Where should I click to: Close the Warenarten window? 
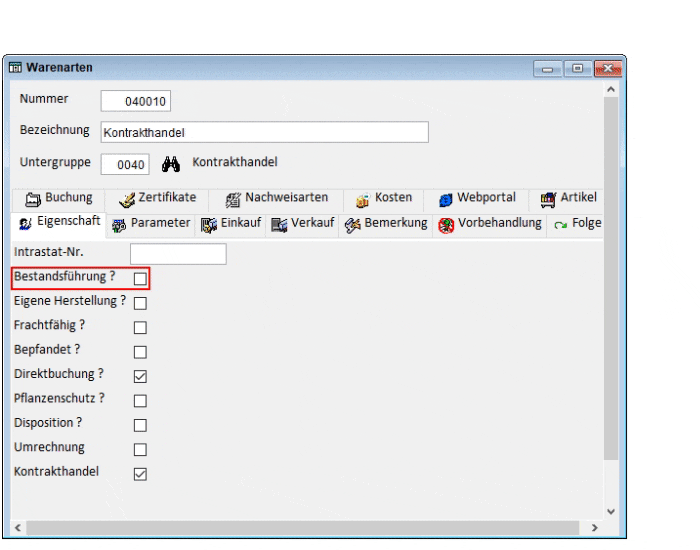[608, 69]
